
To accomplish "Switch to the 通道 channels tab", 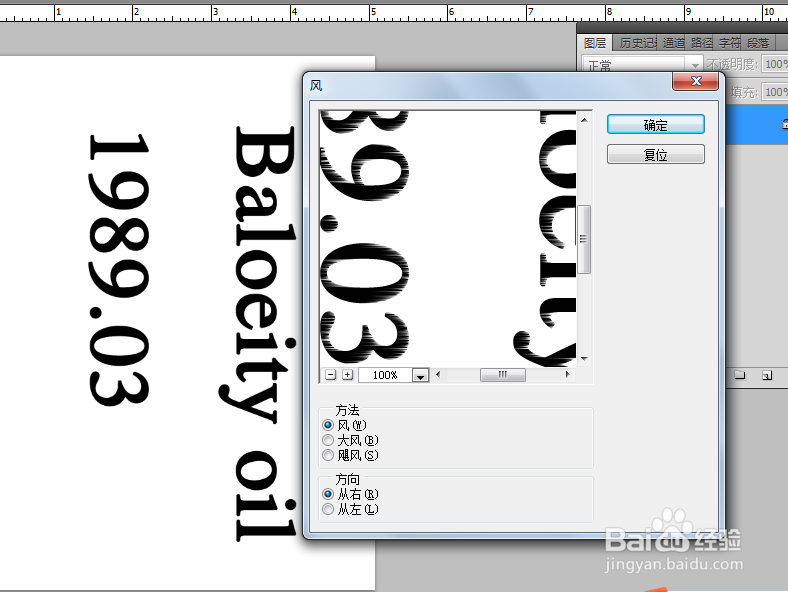I will pos(673,43).
